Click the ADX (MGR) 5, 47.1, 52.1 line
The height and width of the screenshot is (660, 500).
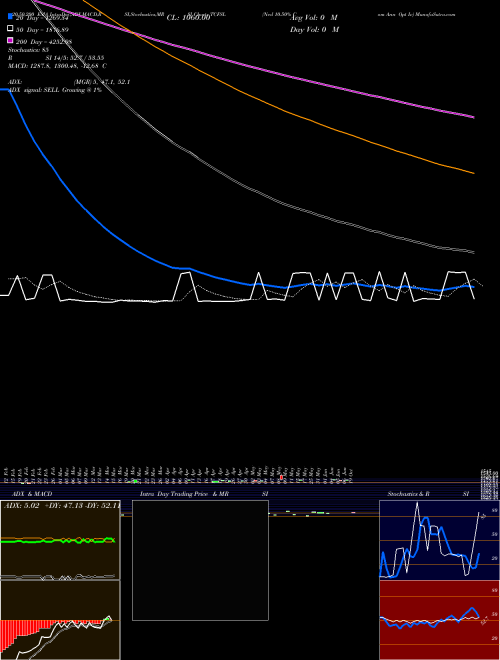69,82
